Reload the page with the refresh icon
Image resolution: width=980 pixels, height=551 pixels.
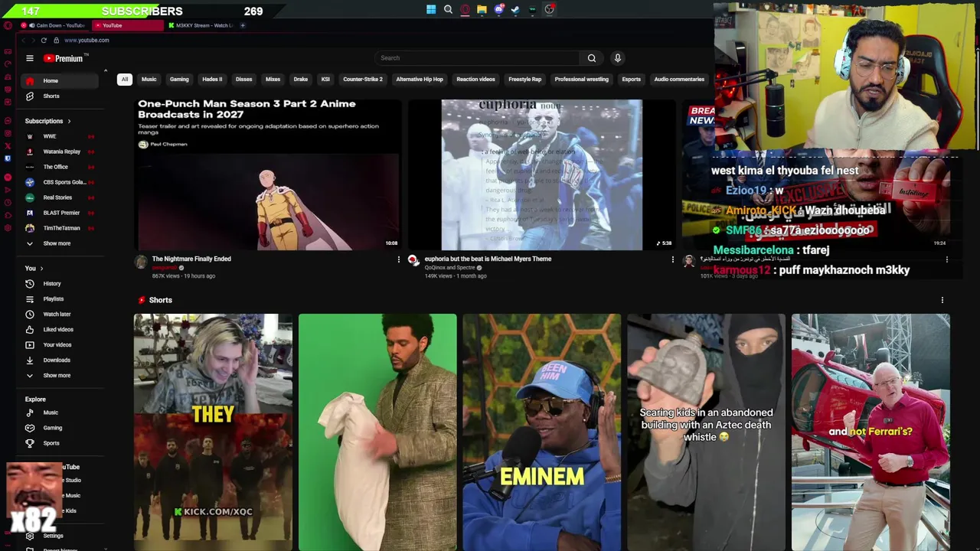[44, 40]
